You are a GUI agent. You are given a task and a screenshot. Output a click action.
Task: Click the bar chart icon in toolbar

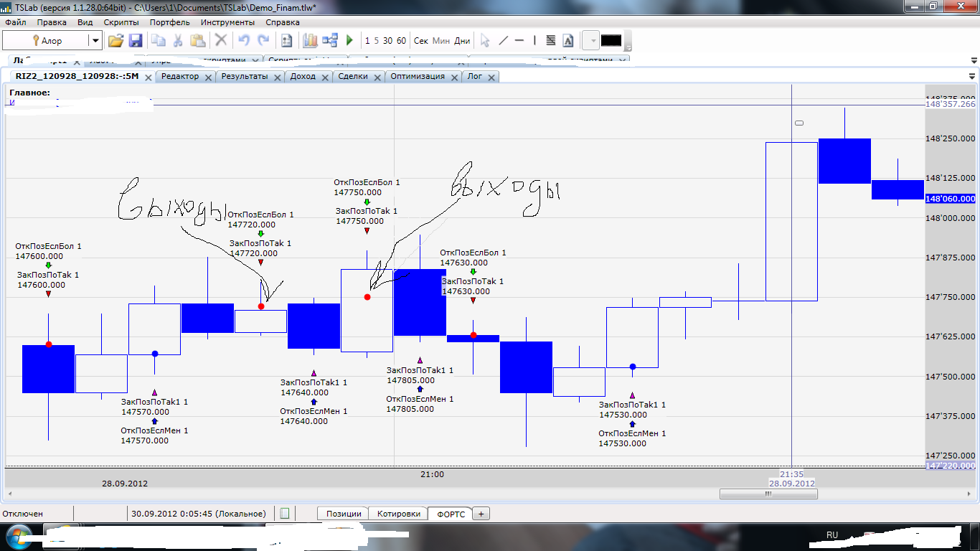tap(310, 41)
